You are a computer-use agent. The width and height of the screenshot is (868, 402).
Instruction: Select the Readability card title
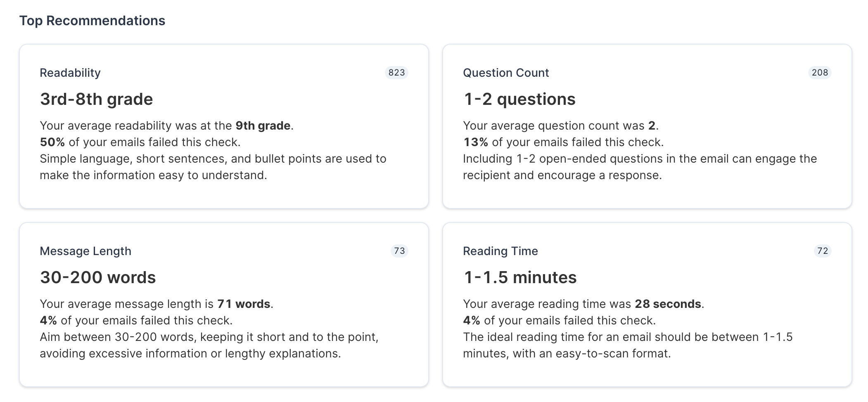point(70,73)
